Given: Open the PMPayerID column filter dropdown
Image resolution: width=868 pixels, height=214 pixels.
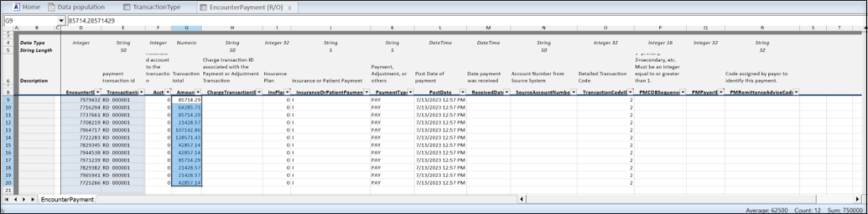Looking at the screenshot, I should pyautogui.click(x=720, y=92).
